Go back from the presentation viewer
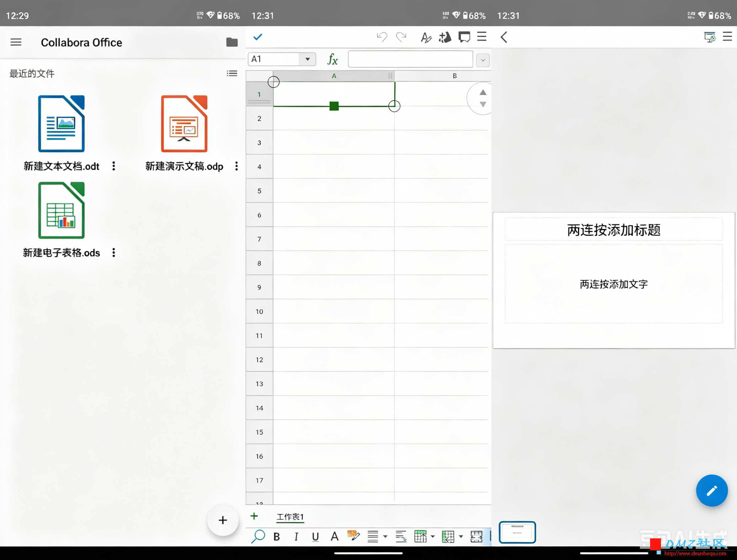 point(504,37)
